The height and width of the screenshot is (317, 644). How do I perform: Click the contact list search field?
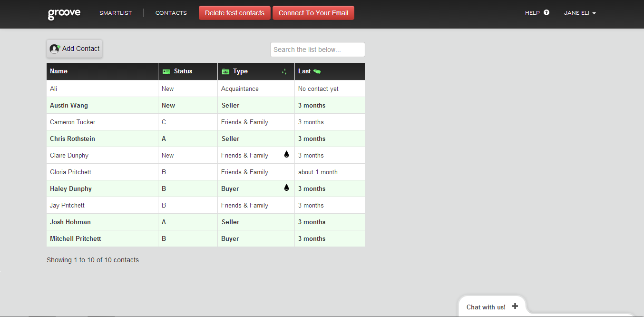[x=317, y=50]
